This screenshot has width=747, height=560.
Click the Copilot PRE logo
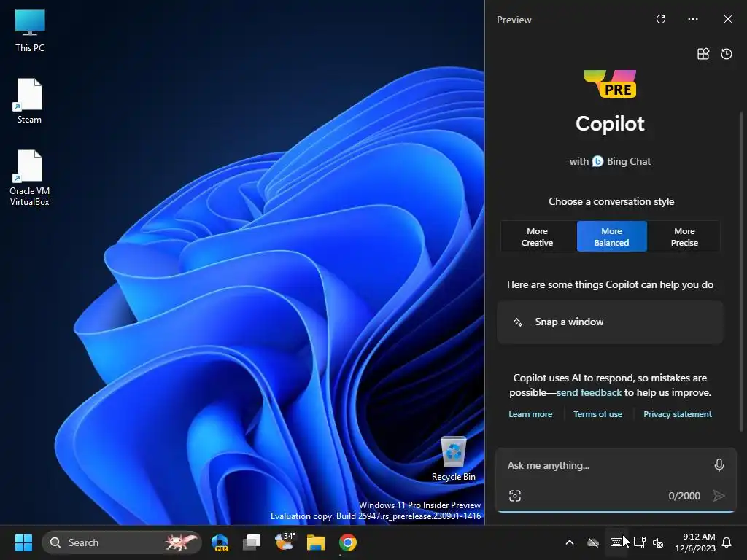tap(611, 84)
